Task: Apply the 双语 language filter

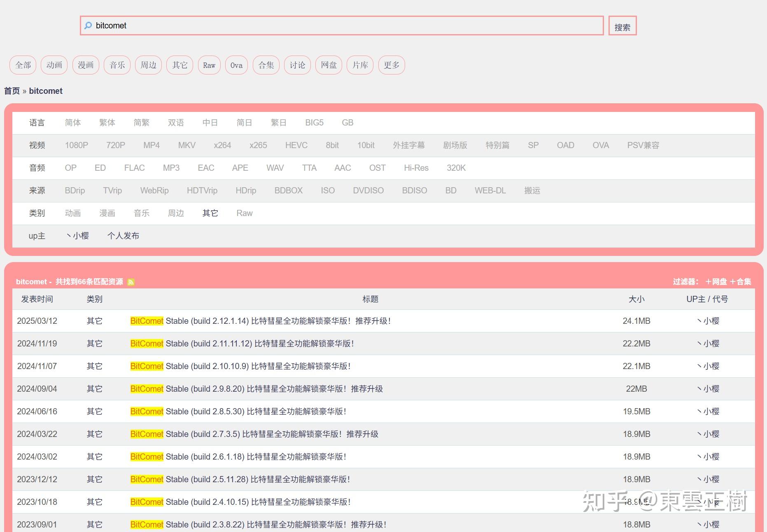Action: [176, 123]
